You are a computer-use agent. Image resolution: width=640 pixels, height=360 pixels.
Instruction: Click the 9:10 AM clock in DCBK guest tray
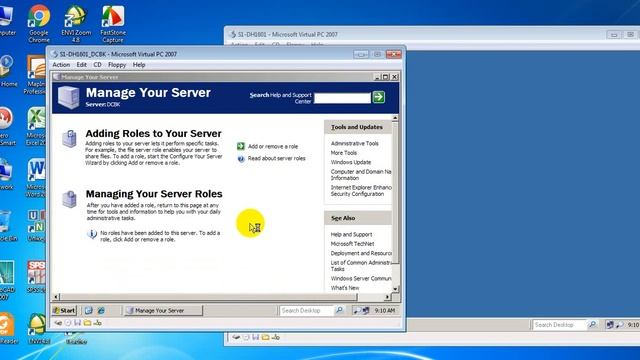tap(384, 311)
